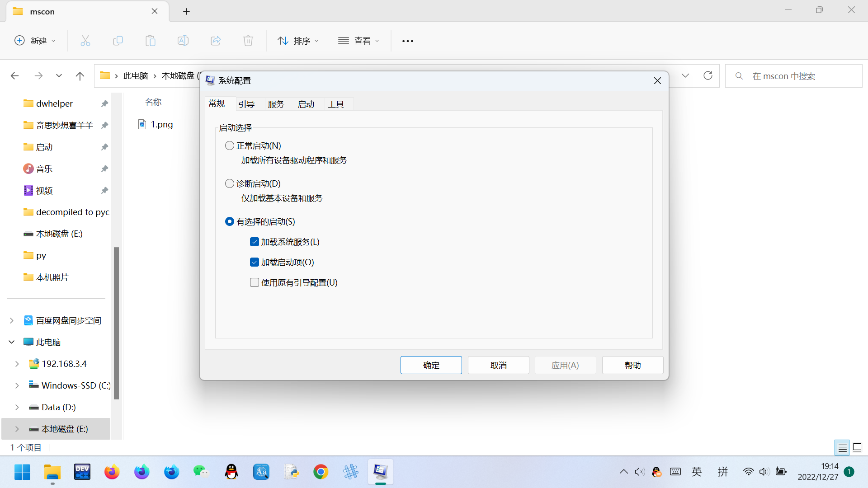Viewport: 868px width, 488px height.
Task: Click the Cut scissors icon in toolbar
Action: (85, 41)
